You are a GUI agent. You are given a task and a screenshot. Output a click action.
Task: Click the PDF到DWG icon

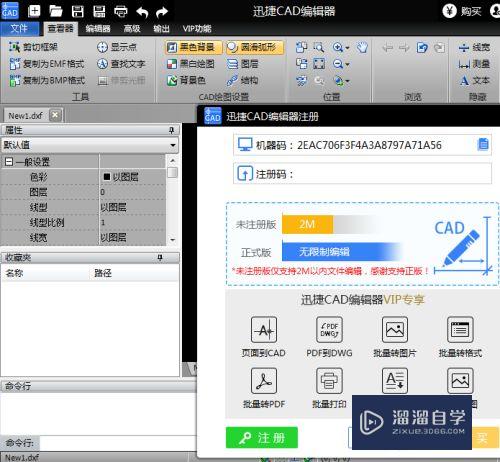[x=329, y=330]
